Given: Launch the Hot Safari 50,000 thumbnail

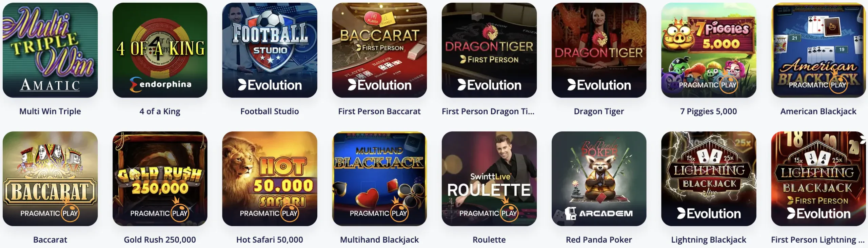Looking at the screenshot, I should coord(270,179).
